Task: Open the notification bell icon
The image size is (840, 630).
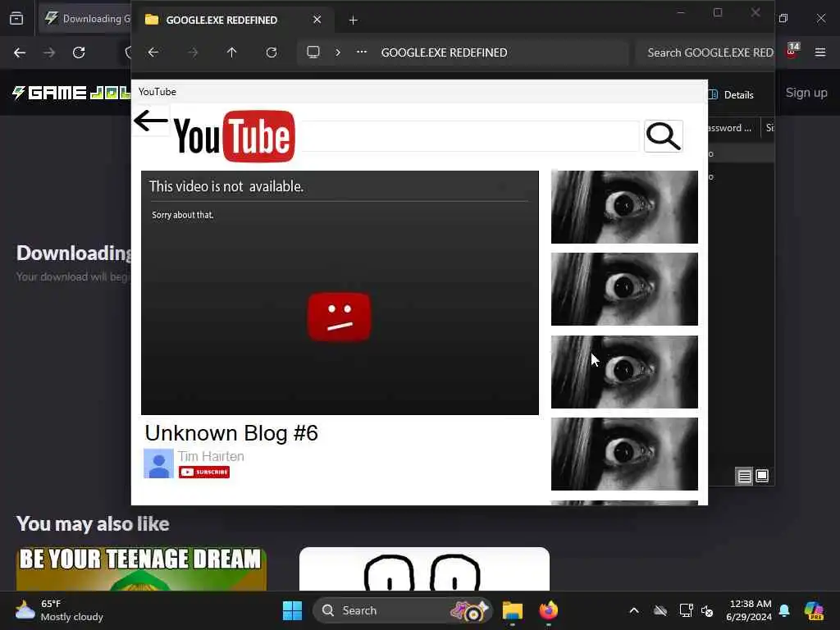Action: coord(784,610)
